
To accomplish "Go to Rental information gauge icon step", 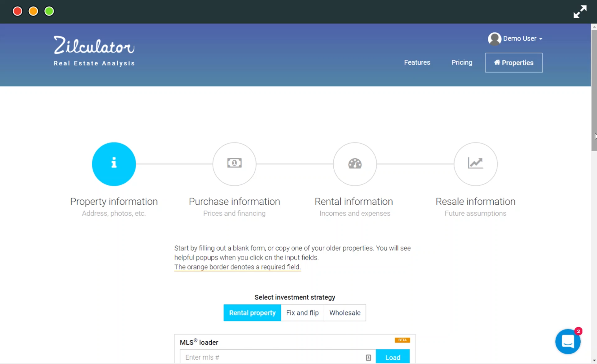I will [x=355, y=164].
